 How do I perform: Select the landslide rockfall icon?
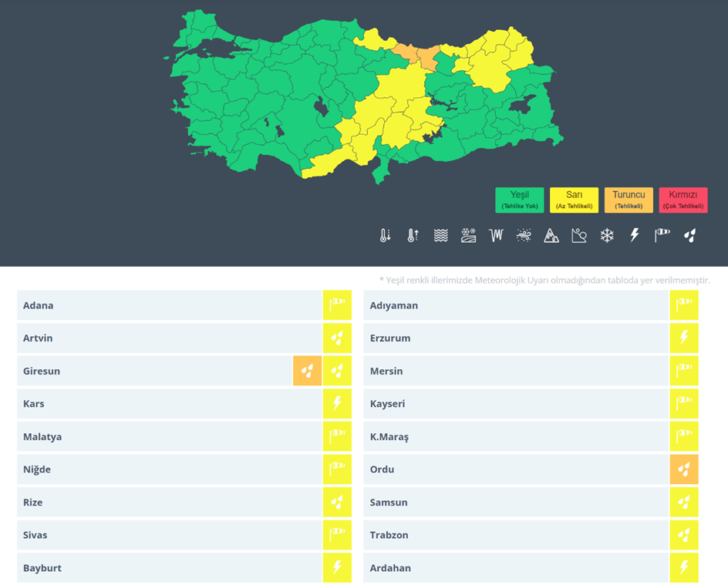pos(579,236)
